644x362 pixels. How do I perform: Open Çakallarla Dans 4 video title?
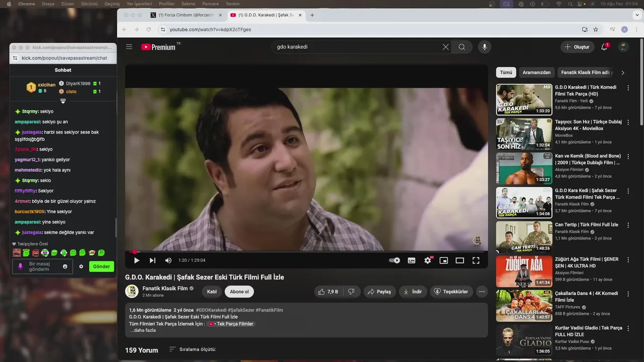[587, 297]
